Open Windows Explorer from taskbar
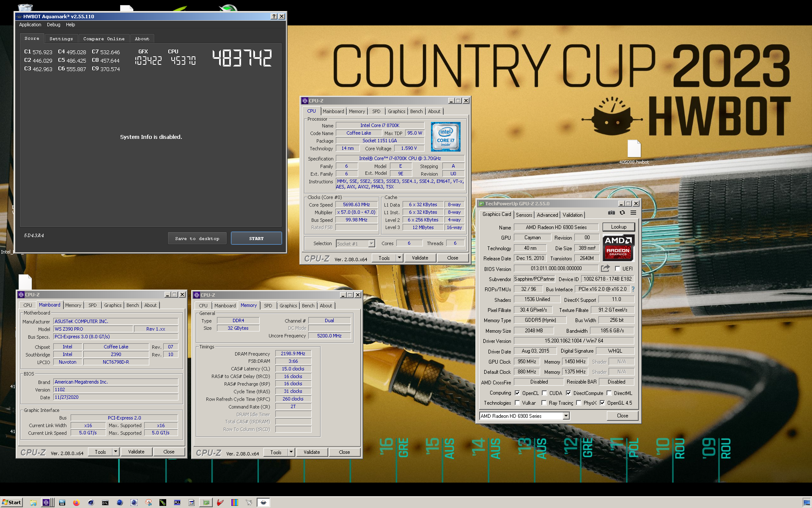This screenshot has height=508, width=812. pyautogui.click(x=33, y=502)
